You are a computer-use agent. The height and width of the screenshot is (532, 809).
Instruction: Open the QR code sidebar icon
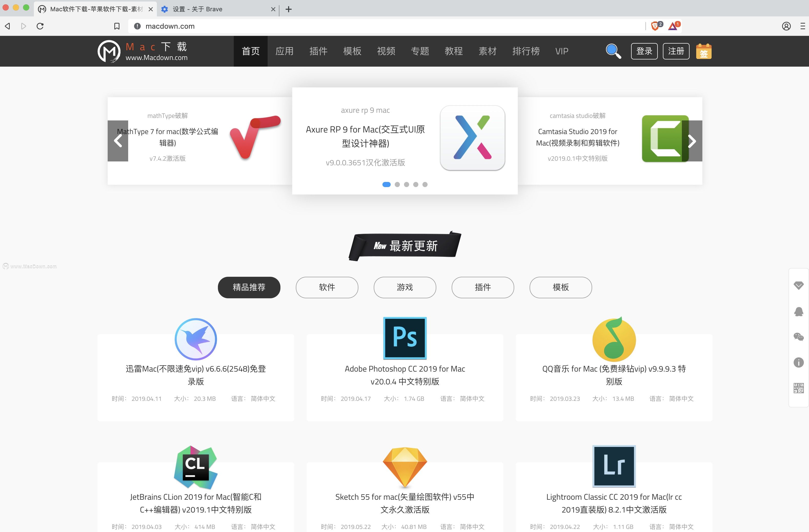pos(798,388)
